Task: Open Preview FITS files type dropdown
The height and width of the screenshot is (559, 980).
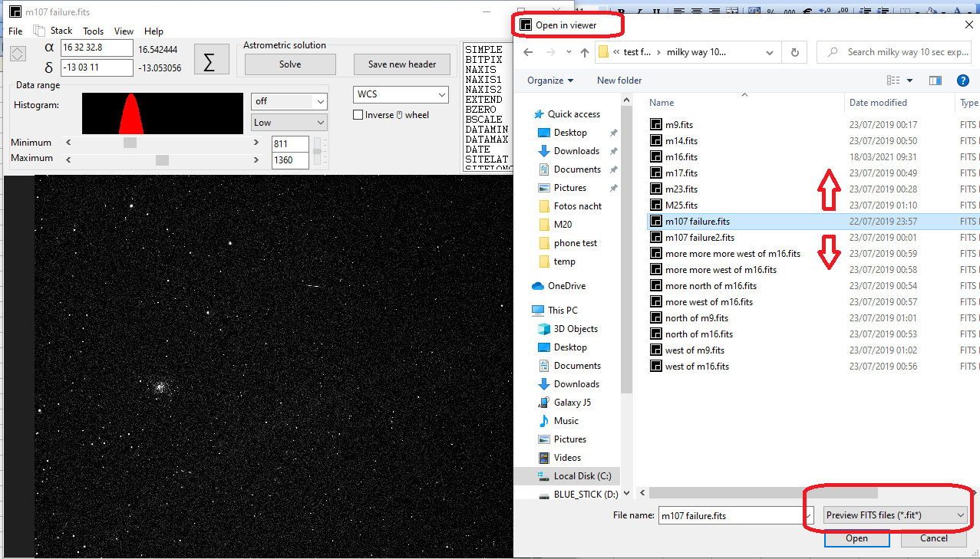Action: click(895, 515)
